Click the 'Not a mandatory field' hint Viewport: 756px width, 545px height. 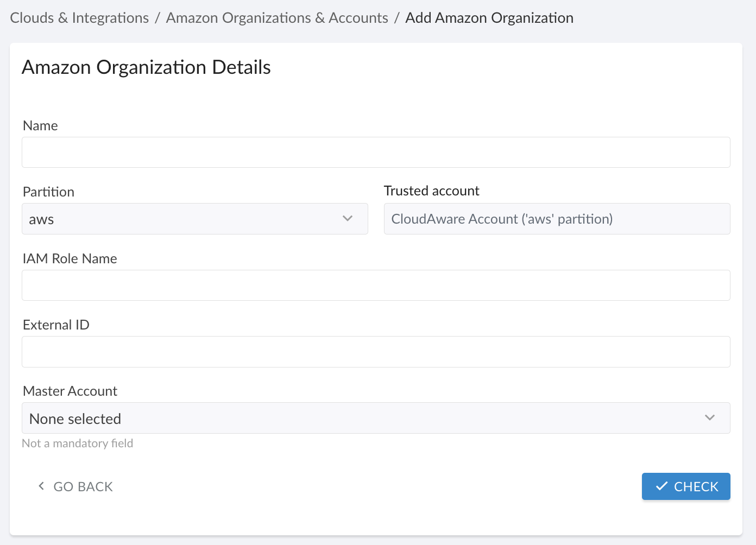(78, 443)
